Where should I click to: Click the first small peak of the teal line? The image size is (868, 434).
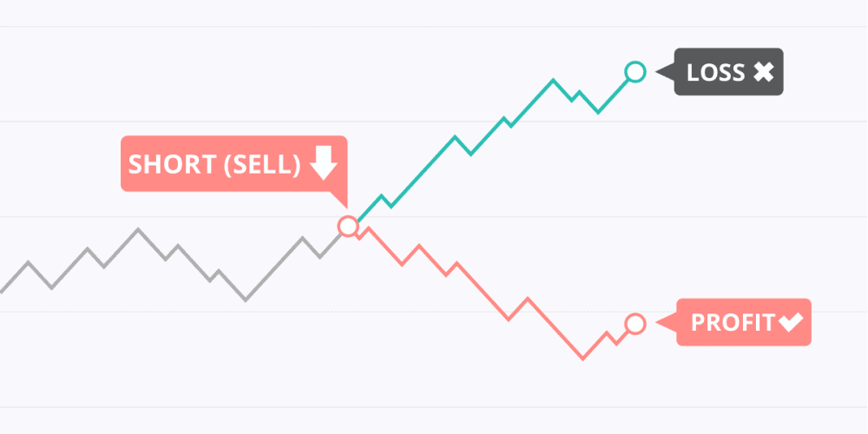381,195
